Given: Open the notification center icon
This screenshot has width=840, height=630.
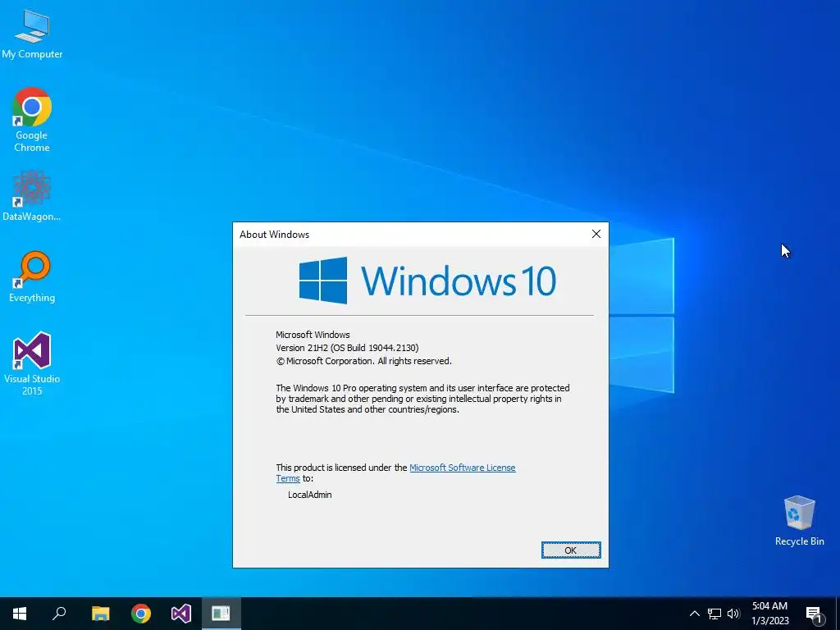Looking at the screenshot, I should (x=814, y=614).
